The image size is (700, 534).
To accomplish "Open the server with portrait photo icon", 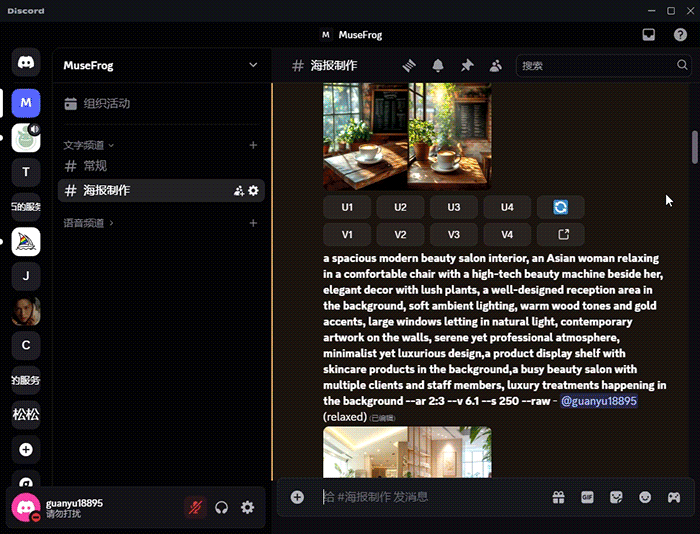I will pyautogui.click(x=26, y=311).
